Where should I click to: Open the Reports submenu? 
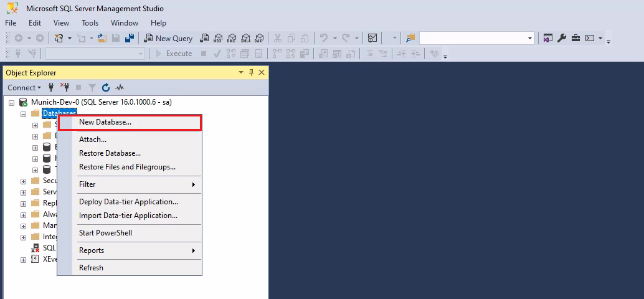click(x=130, y=250)
